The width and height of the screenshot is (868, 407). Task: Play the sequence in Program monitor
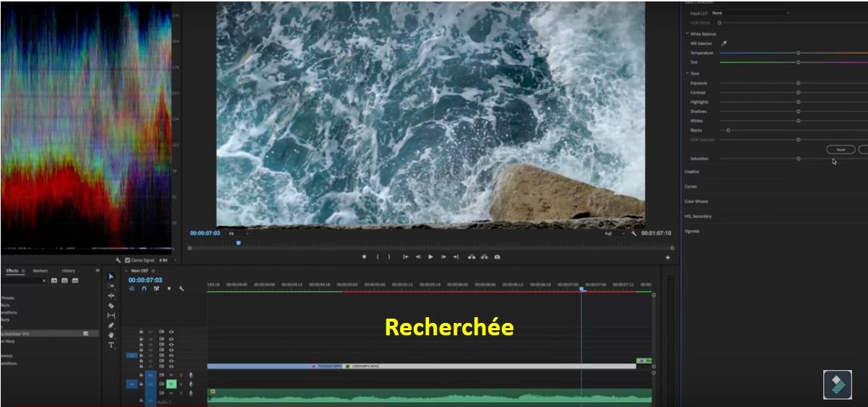pos(431,257)
